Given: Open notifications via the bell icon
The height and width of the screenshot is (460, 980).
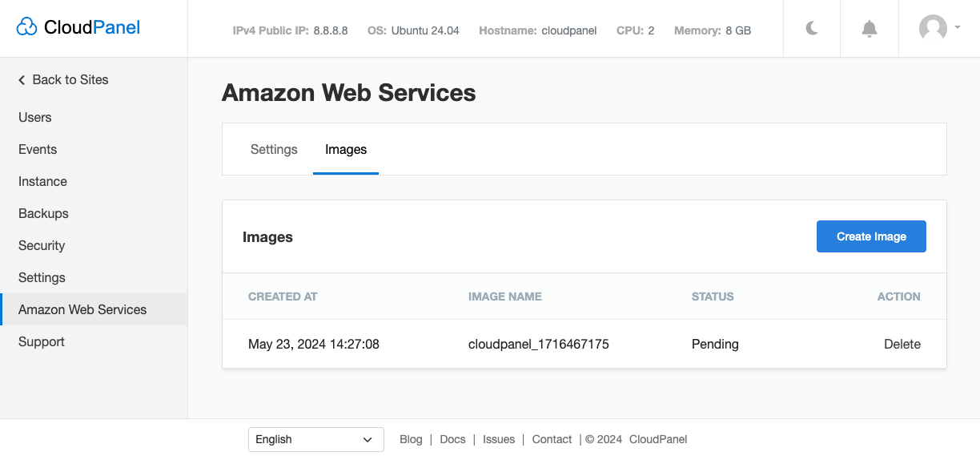Looking at the screenshot, I should 870,29.
